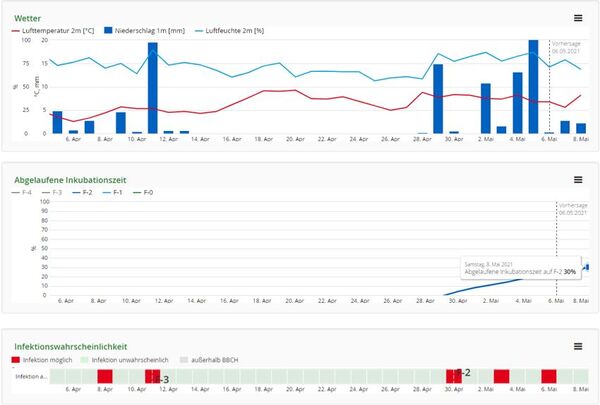Click the 'Infektion möglich' red legend swatch

(16, 358)
